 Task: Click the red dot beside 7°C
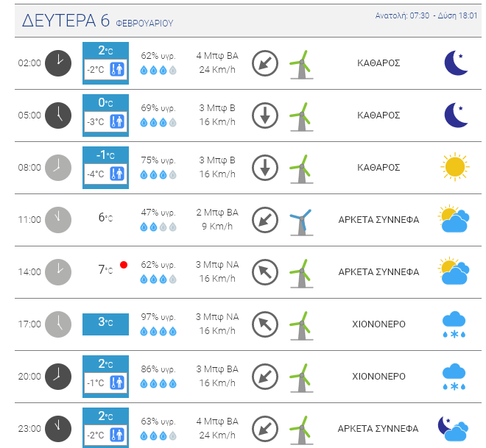124,265
